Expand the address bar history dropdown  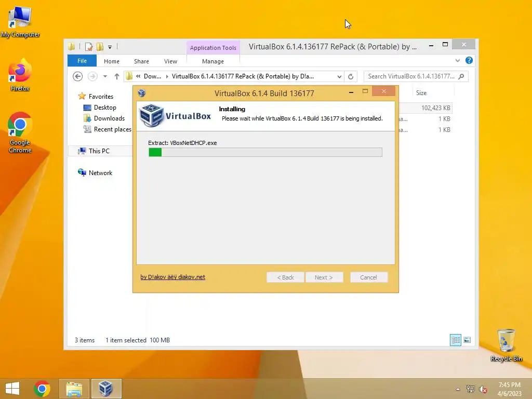pos(339,76)
